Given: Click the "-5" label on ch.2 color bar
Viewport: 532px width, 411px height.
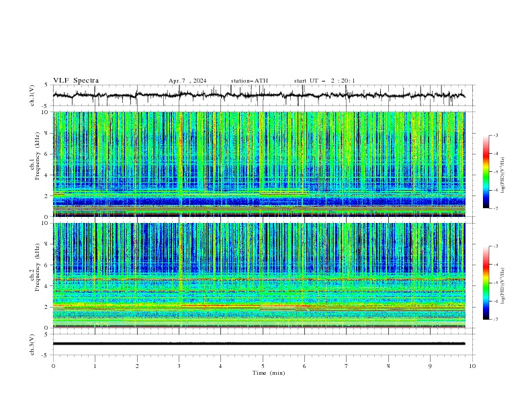Looking at the screenshot, I should point(495,283).
